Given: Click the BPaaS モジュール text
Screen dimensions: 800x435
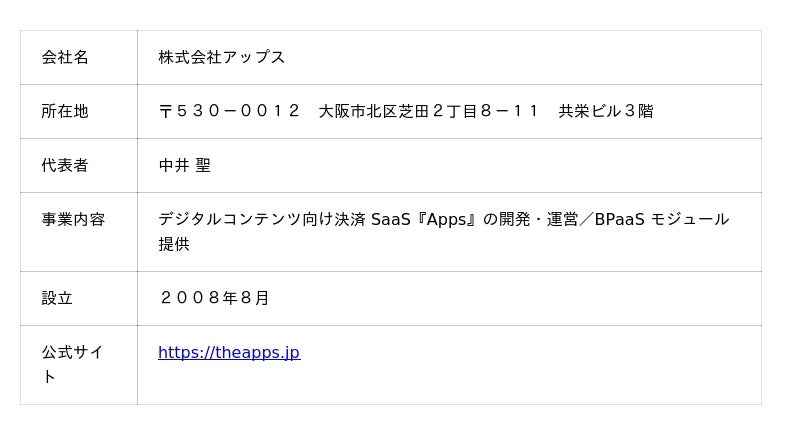Looking at the screenshot, I should point(661,219).
